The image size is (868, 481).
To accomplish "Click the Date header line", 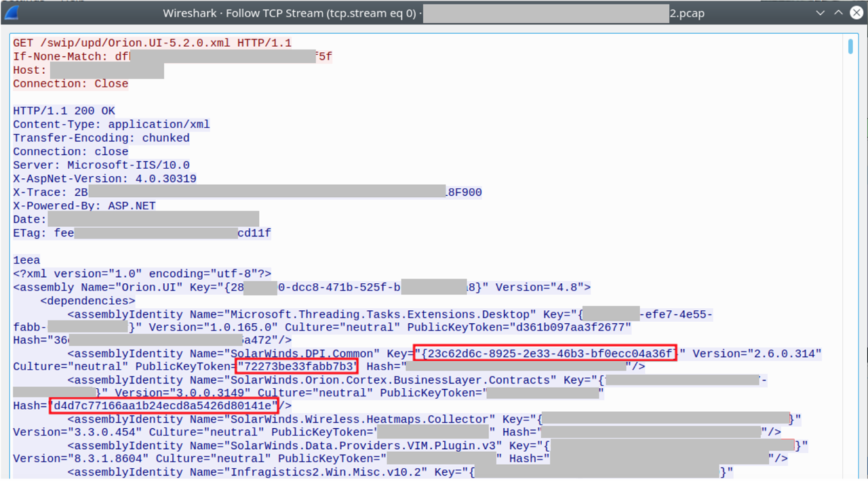I will [x=136, y=219].
